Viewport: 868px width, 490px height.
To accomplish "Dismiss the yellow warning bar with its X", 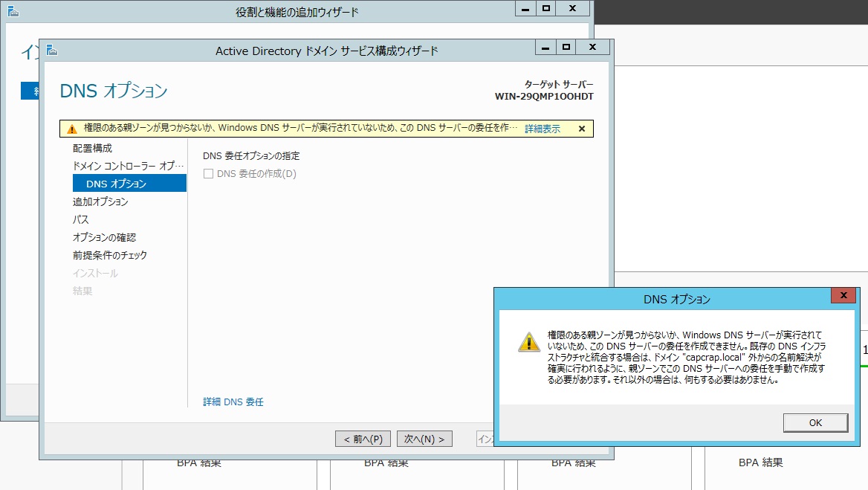I will coord(582,129).
